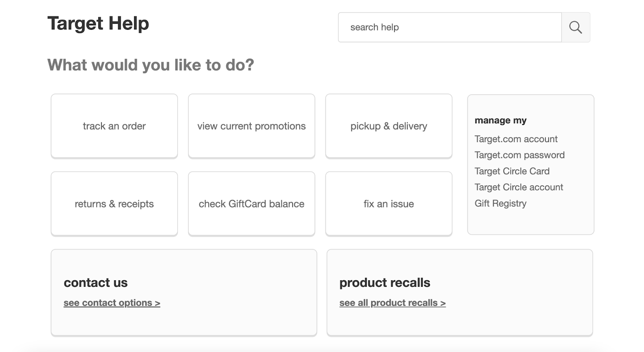Open Target.com password help
The height and width of the screenshot is (352, 644).
[x=520, y=155]
